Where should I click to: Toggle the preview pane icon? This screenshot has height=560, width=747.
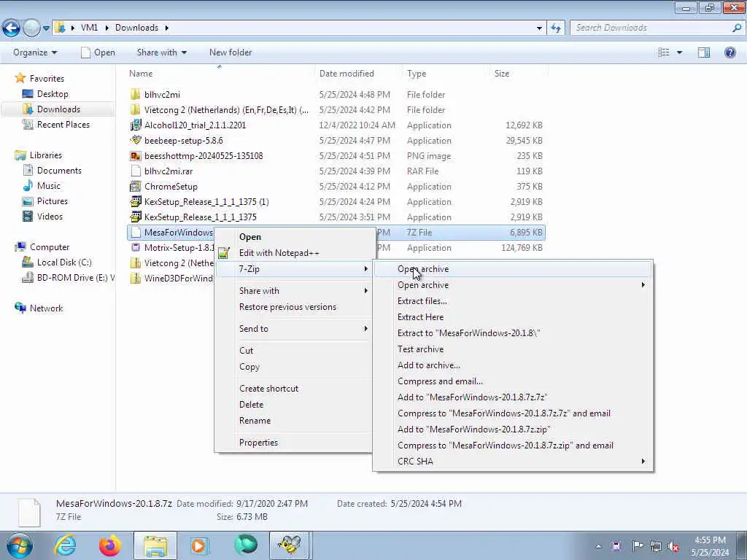click(x=704, y=52)
